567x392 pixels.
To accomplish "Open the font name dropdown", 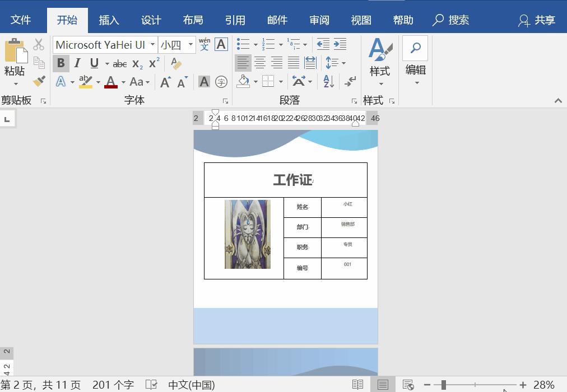I will 153,44.
